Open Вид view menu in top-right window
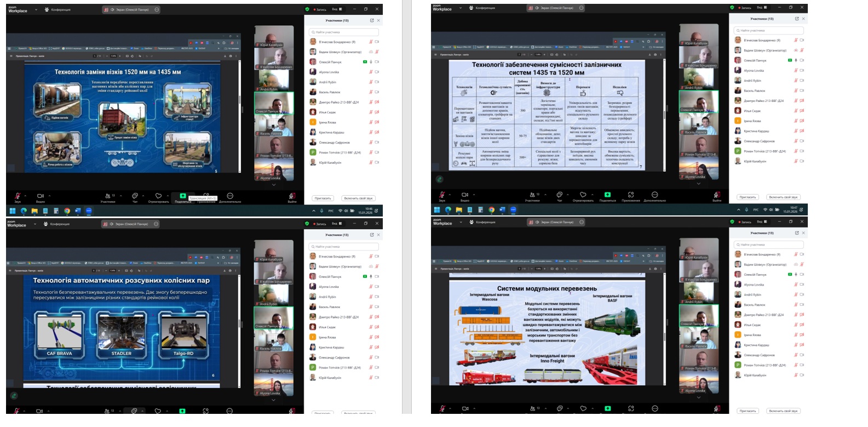 pos(761,8)
